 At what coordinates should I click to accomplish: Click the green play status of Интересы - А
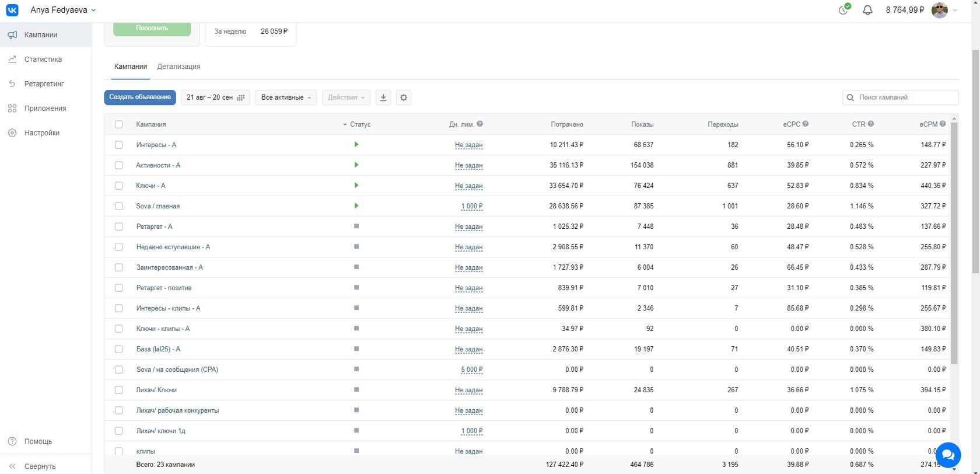coord(356,144)
